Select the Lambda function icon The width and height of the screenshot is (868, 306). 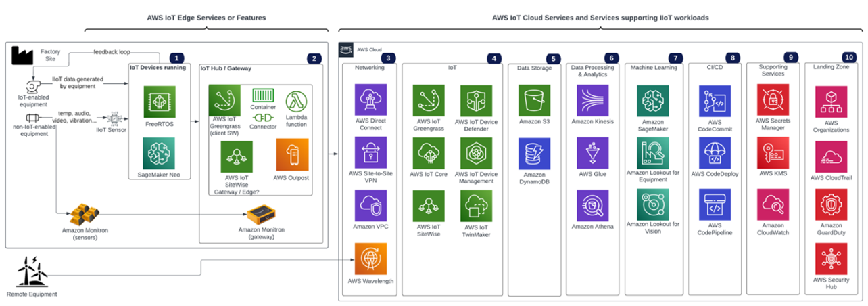pyautogui.click(x=297, y=100)
